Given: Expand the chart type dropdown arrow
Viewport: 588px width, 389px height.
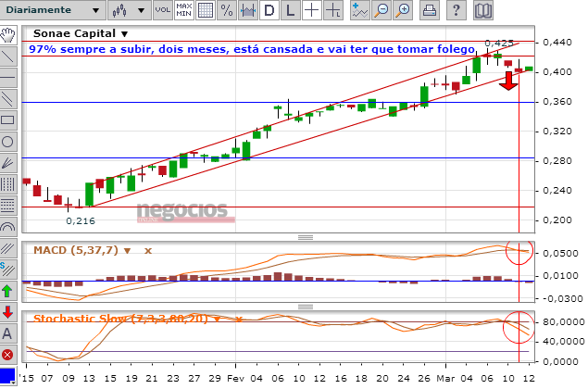Looking at the screenshot, I should (141, 10).
